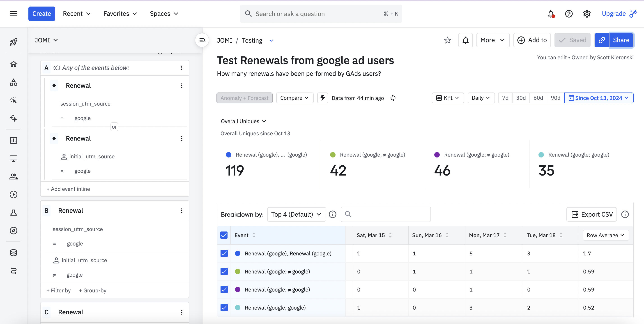Viewport: 644px width, 324px height.
Task: Click the refresh data icon
Action: tap(393, 98)
